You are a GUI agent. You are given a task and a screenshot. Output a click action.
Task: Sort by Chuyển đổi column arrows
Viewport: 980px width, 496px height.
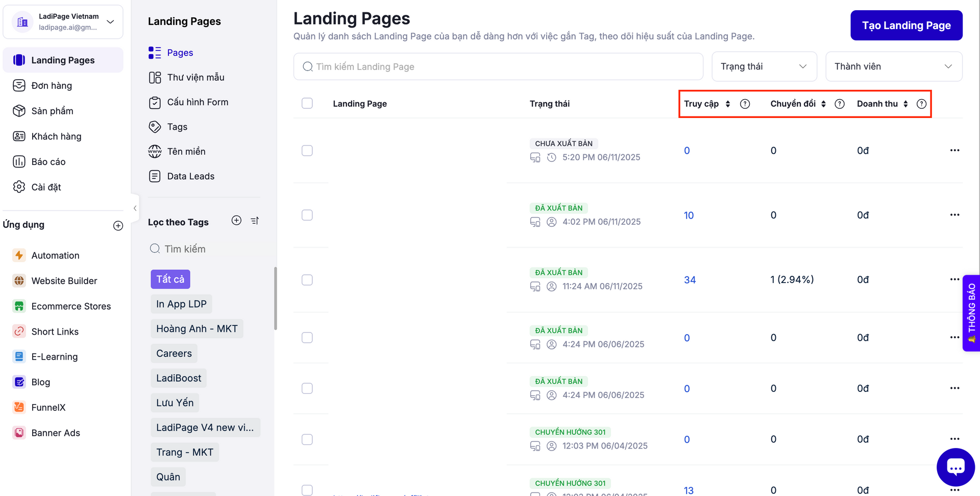(x=823, y=104)
